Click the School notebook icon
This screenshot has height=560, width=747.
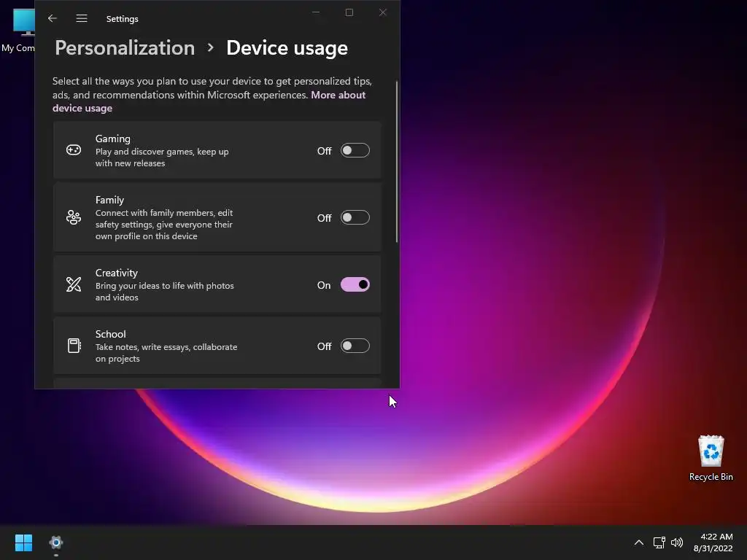[74, 346]
